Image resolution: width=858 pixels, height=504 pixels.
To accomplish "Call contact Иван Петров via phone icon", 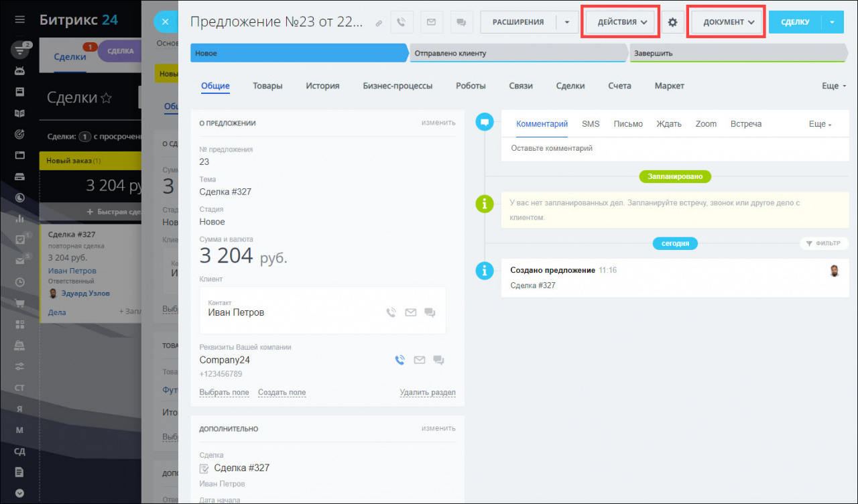I will pyautogui.click(x=391, y=312).
